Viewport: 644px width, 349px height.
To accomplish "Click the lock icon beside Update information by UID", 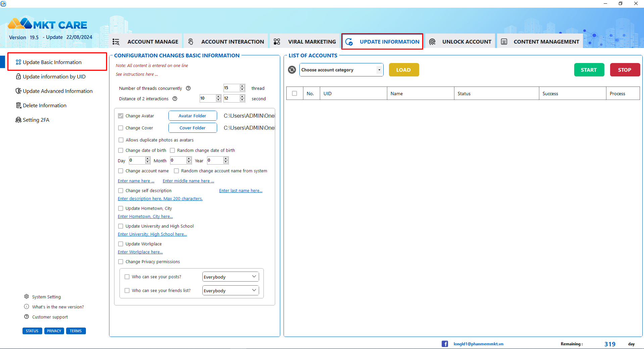I will tap(18, 76).
